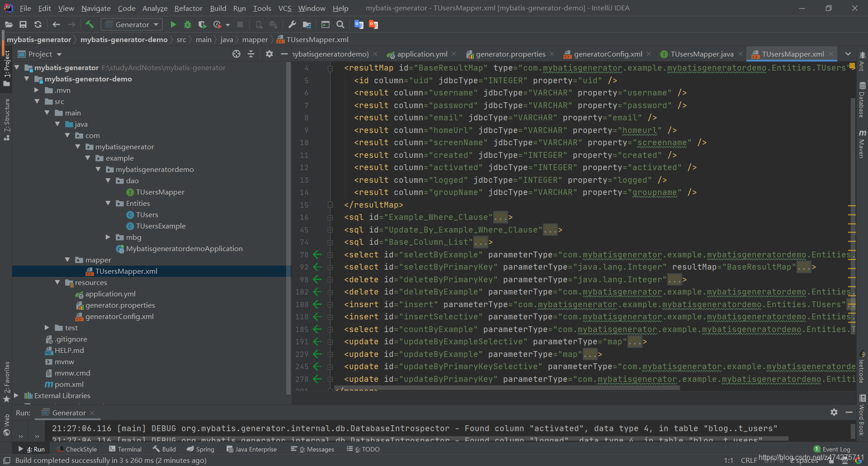Click the red Google Translate icon
868x466 pixels.
click(x=373, y=24)
